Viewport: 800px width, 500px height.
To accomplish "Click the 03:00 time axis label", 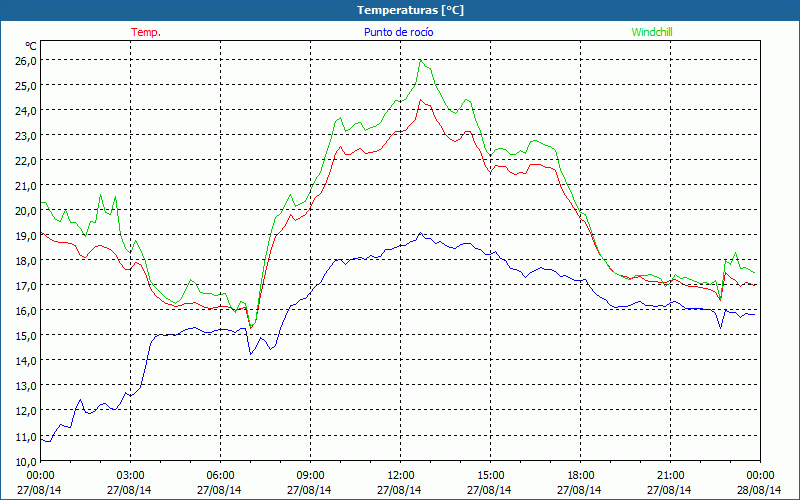I will pos(130,476).
